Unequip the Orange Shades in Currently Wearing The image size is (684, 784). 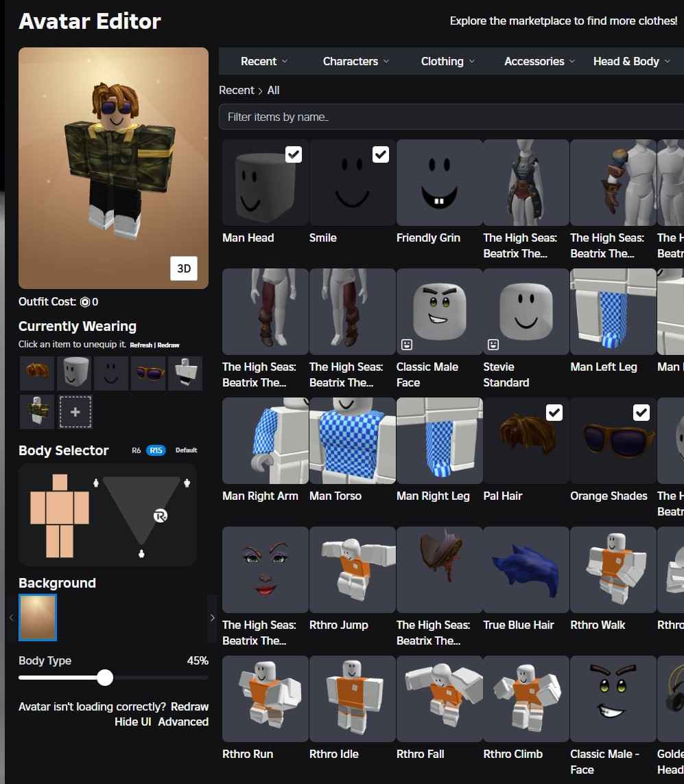coord(148,373)
